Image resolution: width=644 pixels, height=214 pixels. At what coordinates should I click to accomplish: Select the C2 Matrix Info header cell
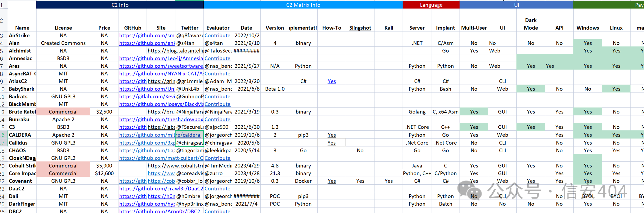(x=303, y=5)
